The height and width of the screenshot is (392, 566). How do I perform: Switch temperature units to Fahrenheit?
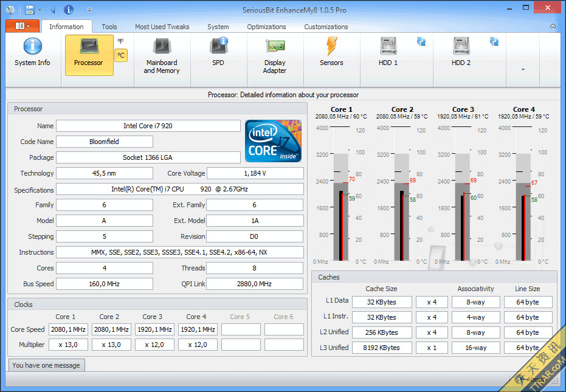120,41
